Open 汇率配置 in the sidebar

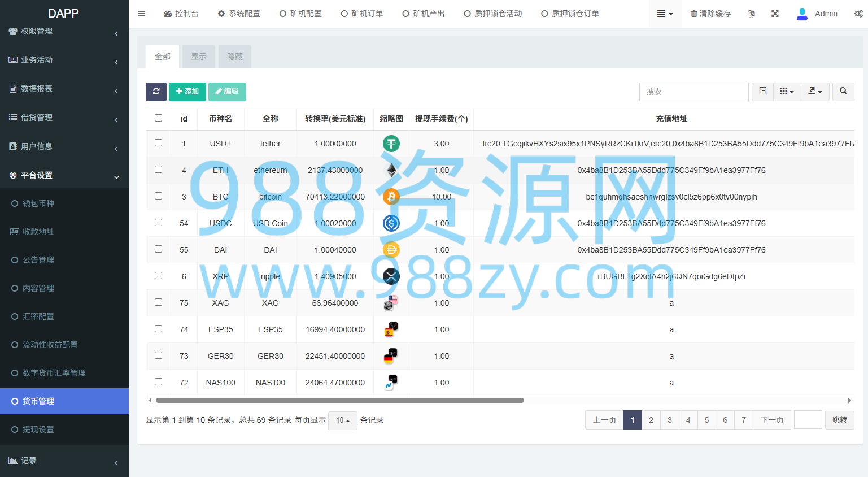[x=64, y=316]
